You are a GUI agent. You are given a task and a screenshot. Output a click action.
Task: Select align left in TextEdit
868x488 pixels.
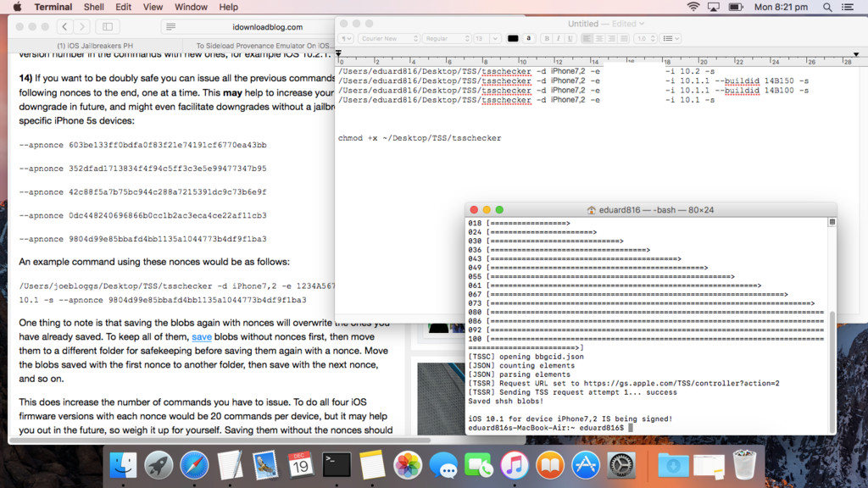[587, 38]
